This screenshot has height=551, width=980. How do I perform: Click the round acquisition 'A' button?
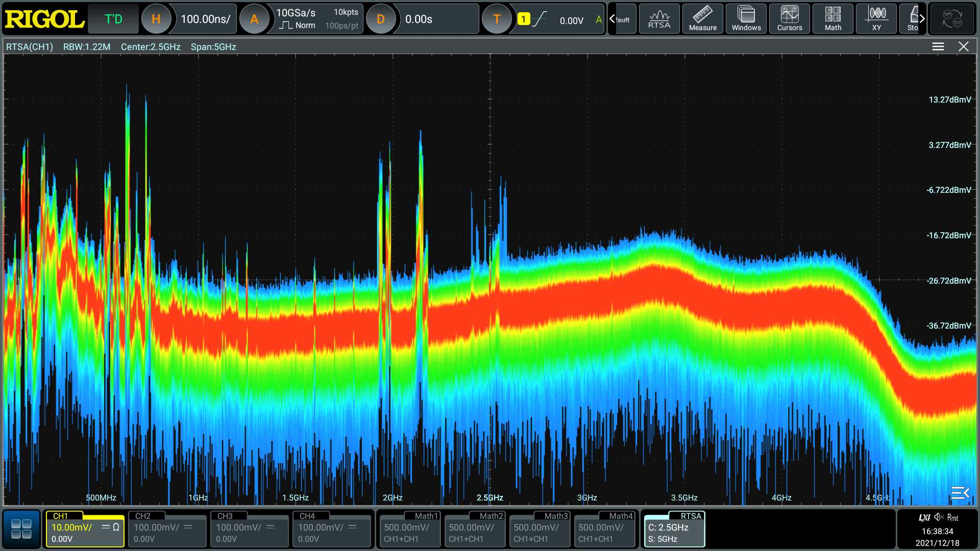pyautogui.click(x=254, y=19)
